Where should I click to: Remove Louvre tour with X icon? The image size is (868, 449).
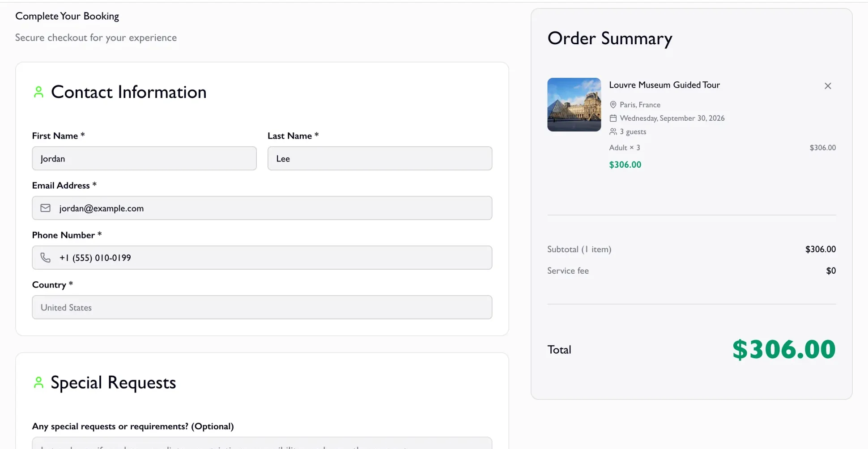[828, 86]
